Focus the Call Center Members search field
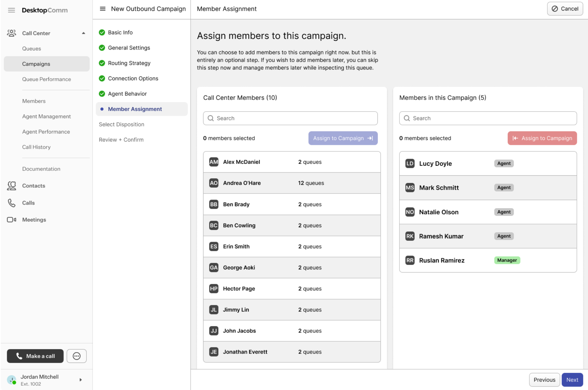Screen dimensions: 588x390 coord(290,118)
